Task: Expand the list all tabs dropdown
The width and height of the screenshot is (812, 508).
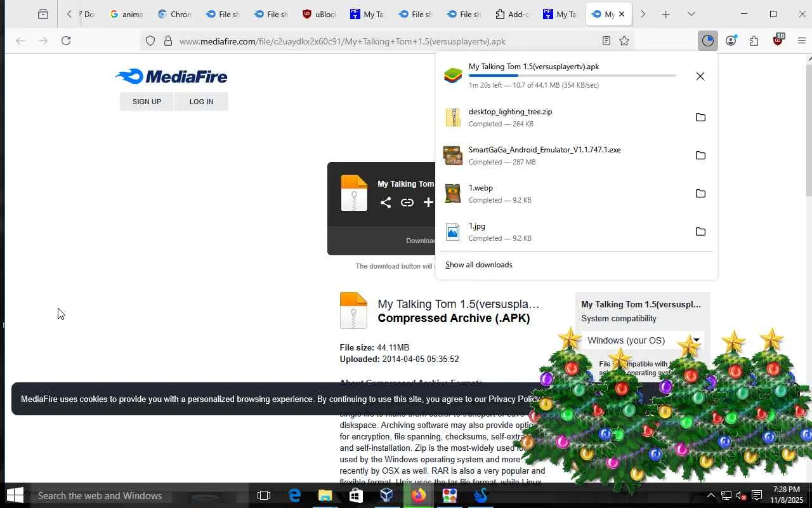Action: (691, 14)
